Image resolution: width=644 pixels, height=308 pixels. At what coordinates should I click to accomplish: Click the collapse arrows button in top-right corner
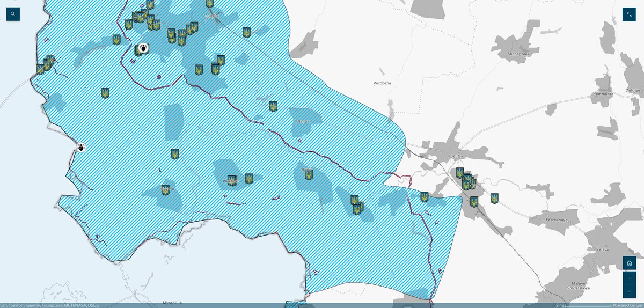(x=629, y=14)
